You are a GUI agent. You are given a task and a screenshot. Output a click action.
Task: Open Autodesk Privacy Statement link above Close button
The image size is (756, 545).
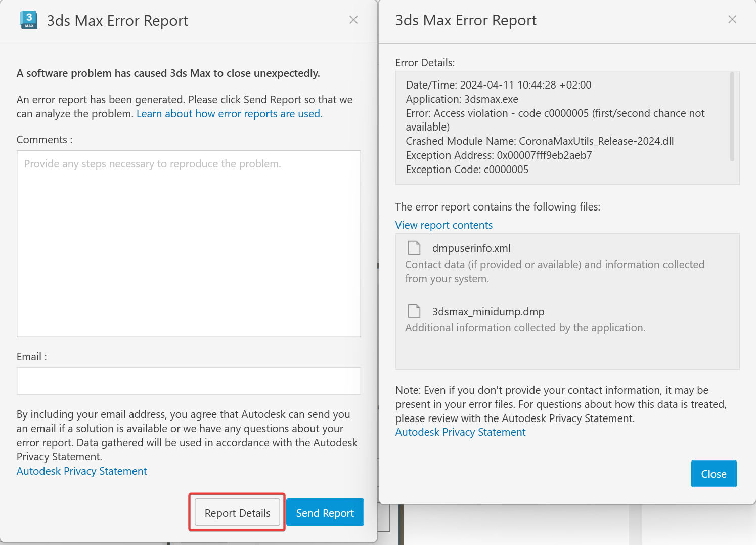pos(460,432)
